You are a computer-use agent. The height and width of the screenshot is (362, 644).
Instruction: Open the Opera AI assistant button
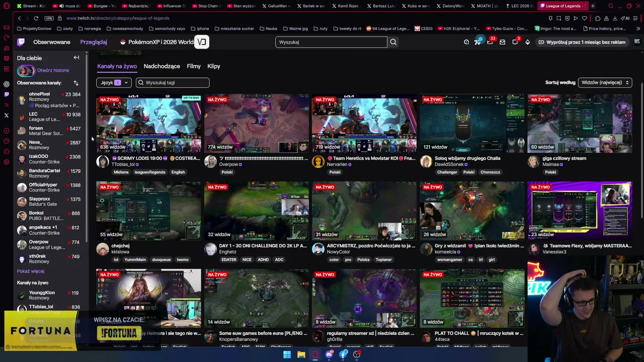pos(626,18)
